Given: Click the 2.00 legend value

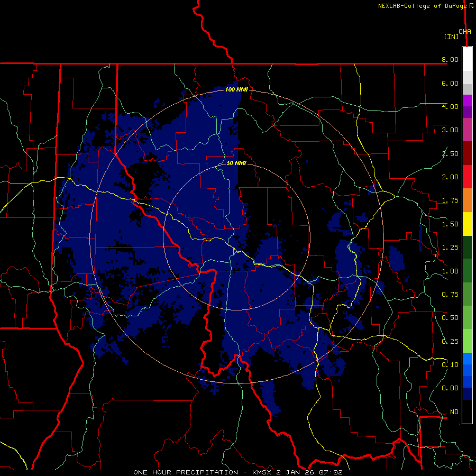Looking at the screenshot, I should (x=450, y=177).
